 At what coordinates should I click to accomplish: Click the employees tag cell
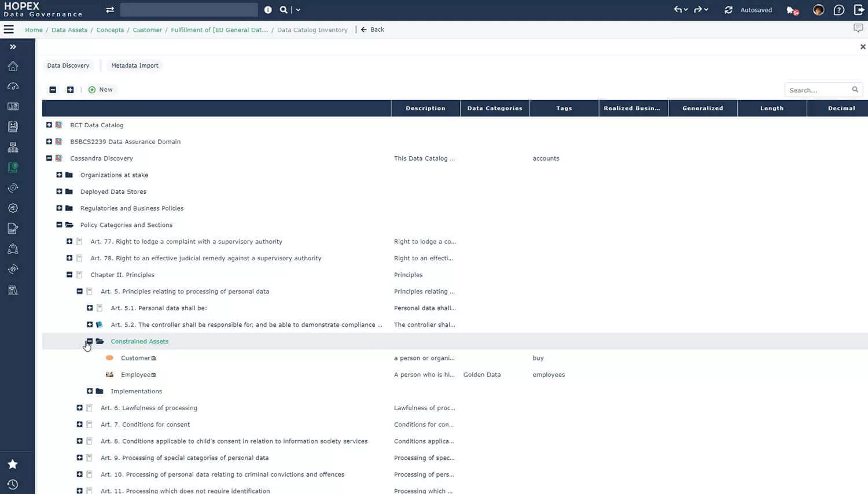coord(549,375)
